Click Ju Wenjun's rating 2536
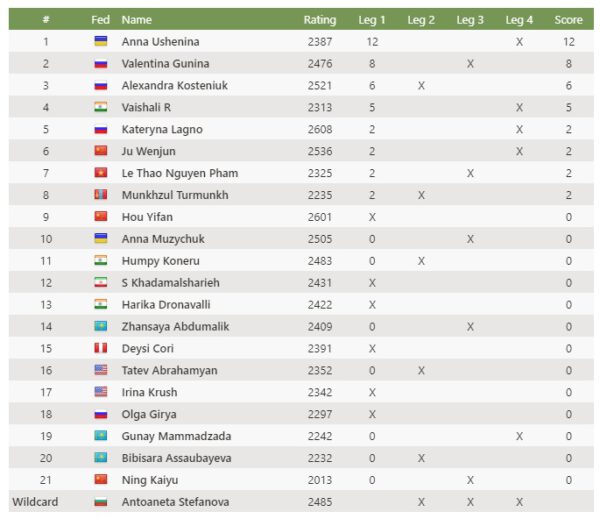 point(320,151)
